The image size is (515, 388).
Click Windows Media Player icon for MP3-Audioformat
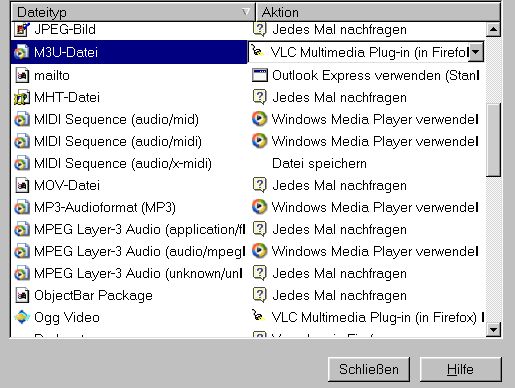point(260,207)
